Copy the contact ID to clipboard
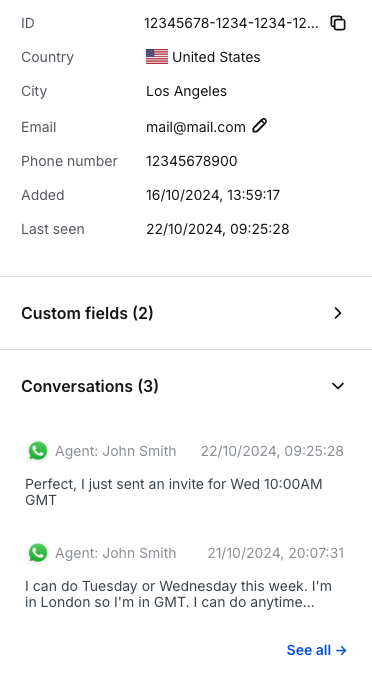372x676 pixels. pos(338,23)
